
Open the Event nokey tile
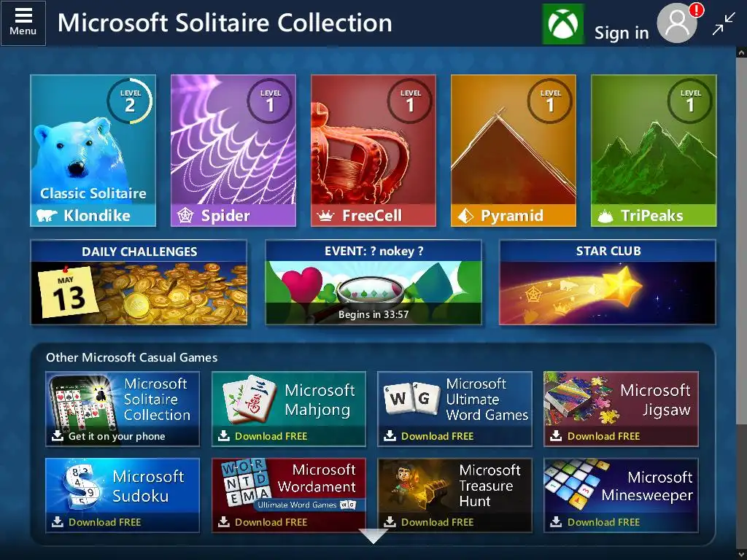click(x=373, y=282)
